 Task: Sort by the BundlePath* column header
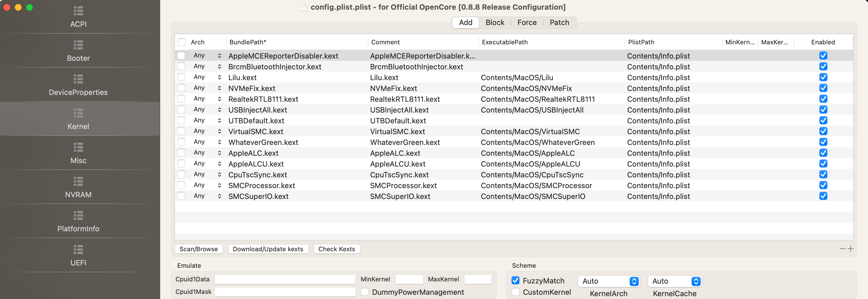tap(297, 42)
